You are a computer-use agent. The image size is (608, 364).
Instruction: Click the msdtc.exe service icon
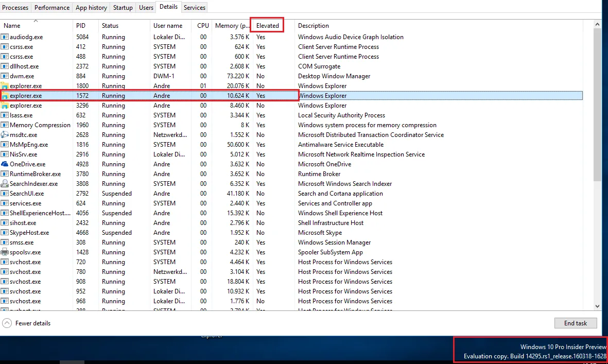(x=5, y=134)
